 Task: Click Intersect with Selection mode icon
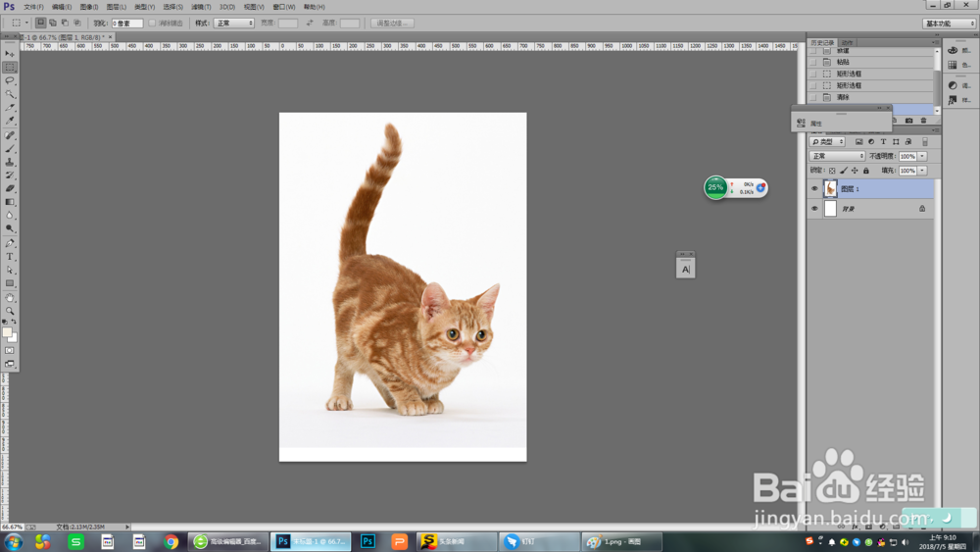point(77,23)
